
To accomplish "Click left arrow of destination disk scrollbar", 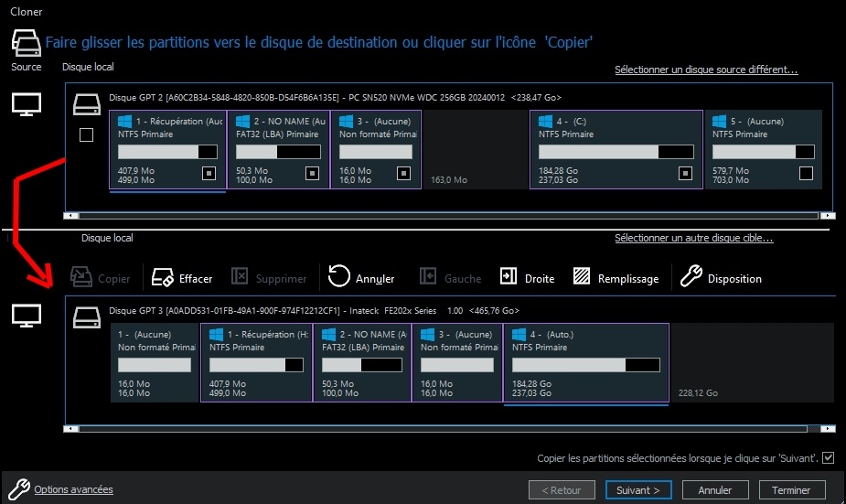I will [70, 429].
